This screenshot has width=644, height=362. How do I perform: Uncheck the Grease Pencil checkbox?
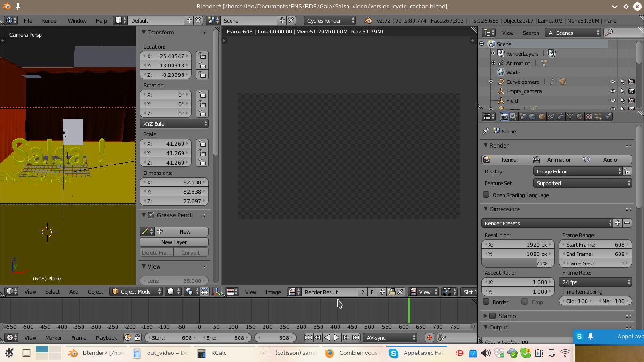click(151, 215)
